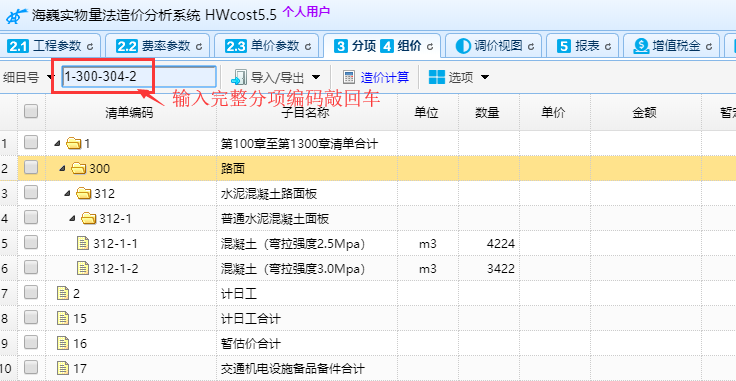The height and width of the screenshot is (381, 736).
Task: Click document icon of item 2
Action: coord(63,293)
